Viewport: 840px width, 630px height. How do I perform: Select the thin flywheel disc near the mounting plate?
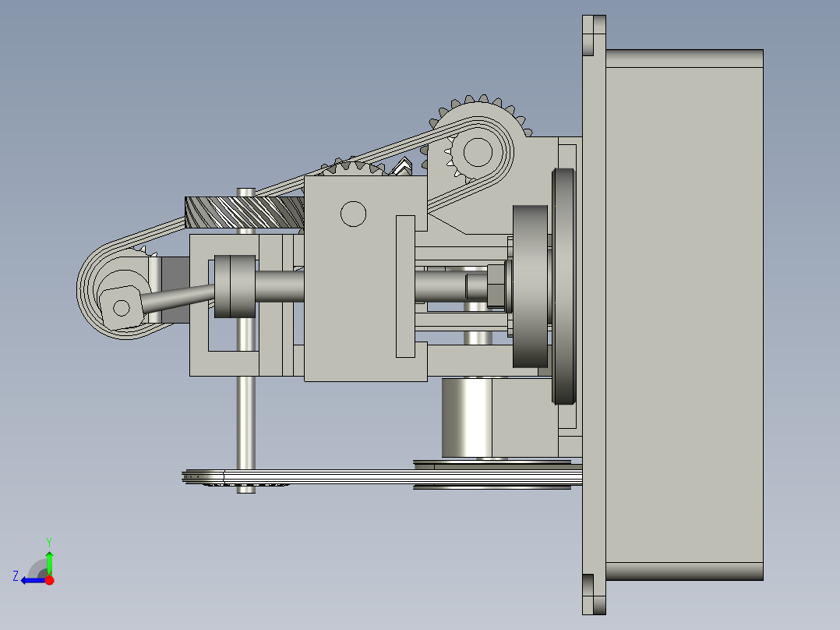coord(563,286)
